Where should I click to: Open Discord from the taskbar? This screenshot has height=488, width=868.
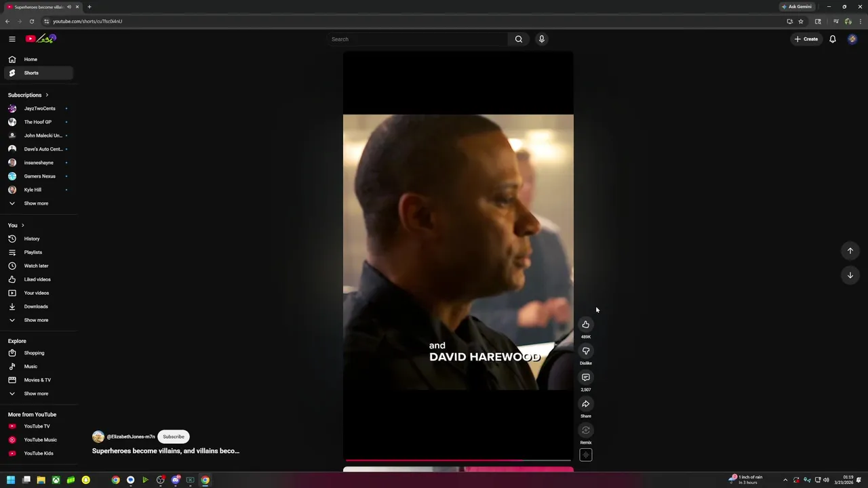(x=175, y=480)
